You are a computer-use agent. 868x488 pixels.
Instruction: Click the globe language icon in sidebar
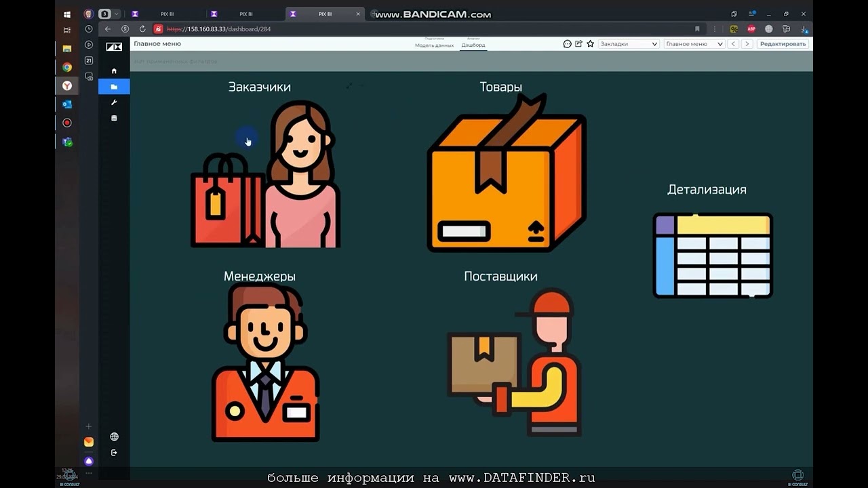coord(114,436)
